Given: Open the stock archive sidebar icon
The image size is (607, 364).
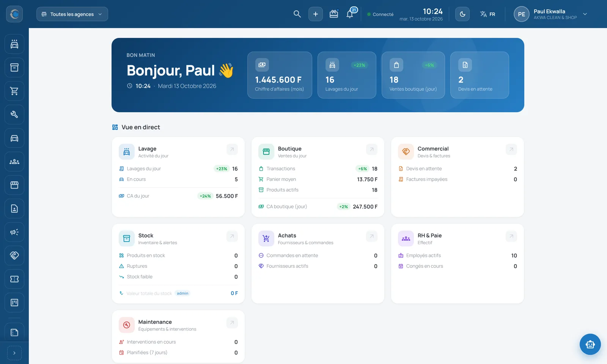Looking at the screenshot, I should pyautogui.click(x=14, y=67).
